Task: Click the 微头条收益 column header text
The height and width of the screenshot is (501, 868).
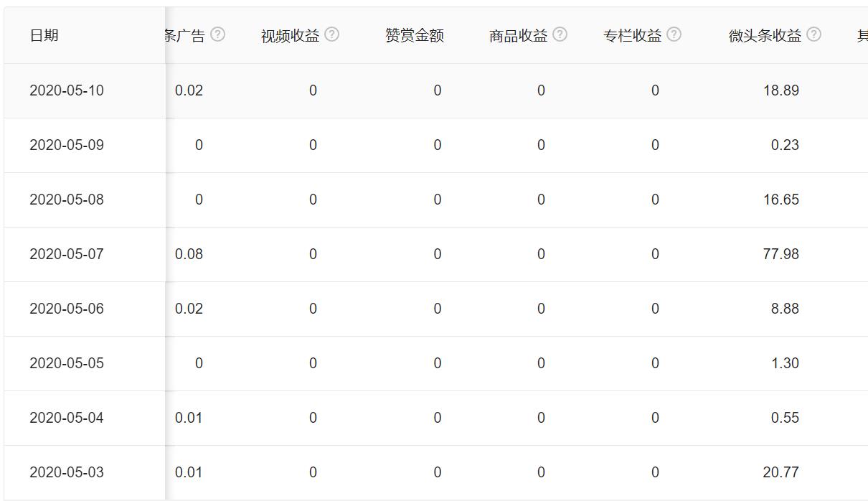Action: 765,35
